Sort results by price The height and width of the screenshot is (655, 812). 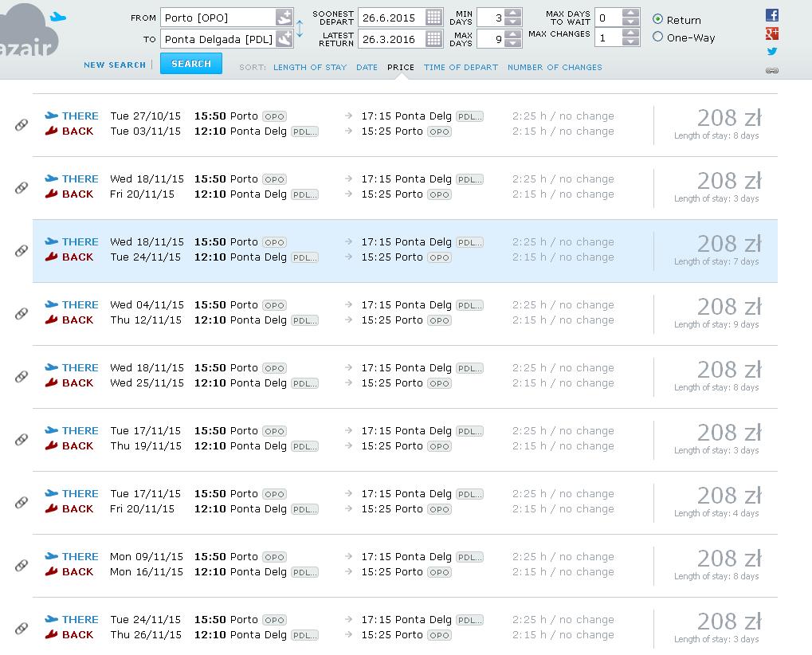[400, 67]
